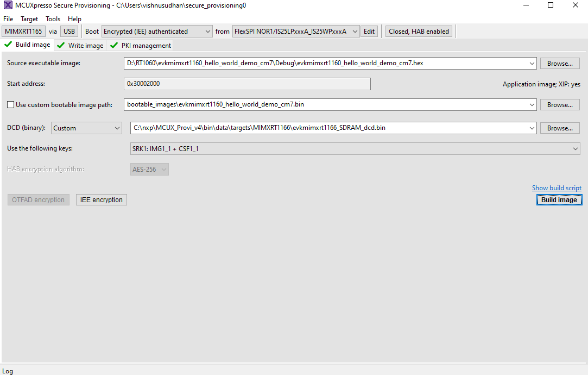Click the IEE encryption button
The width and height of the screenshot is (588, 375).
click(x=101, y=199)
